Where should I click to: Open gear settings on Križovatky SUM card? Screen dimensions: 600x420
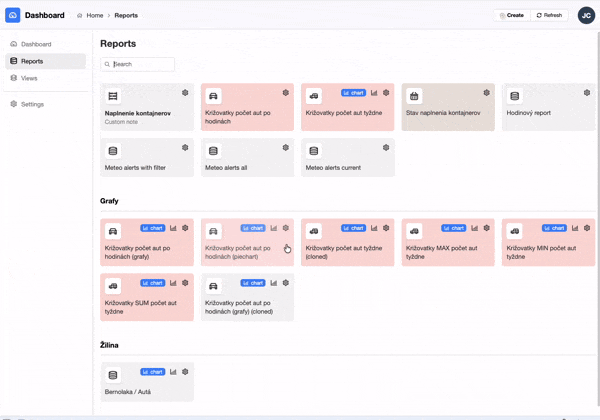(185, 283)
